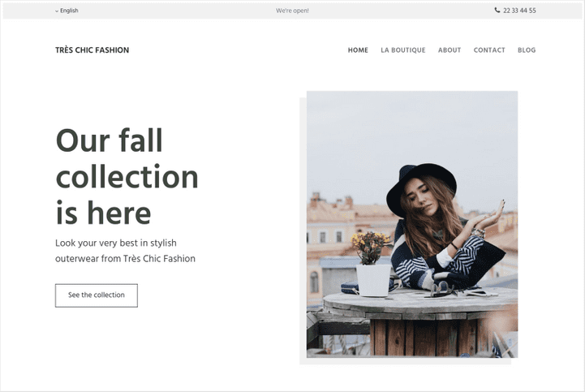This screenshot has height=392, width=585.
Task: Visit the BLOG menu item
Action: (527, 50)
